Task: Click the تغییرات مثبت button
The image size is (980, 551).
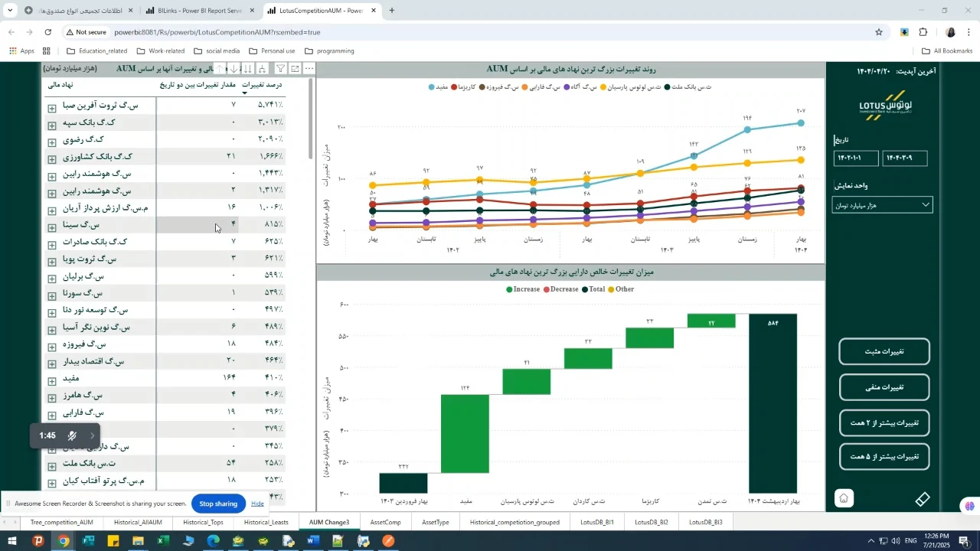Action: point(884,352)
